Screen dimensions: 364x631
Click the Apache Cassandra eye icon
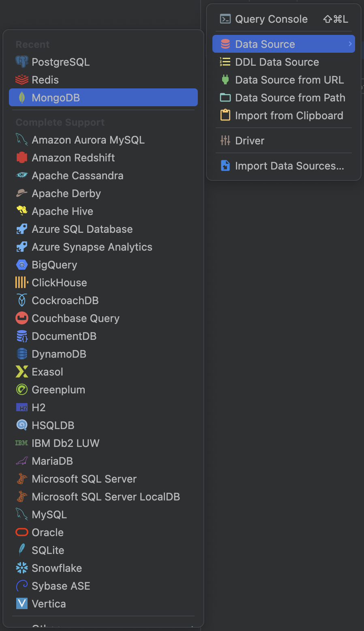22,176
